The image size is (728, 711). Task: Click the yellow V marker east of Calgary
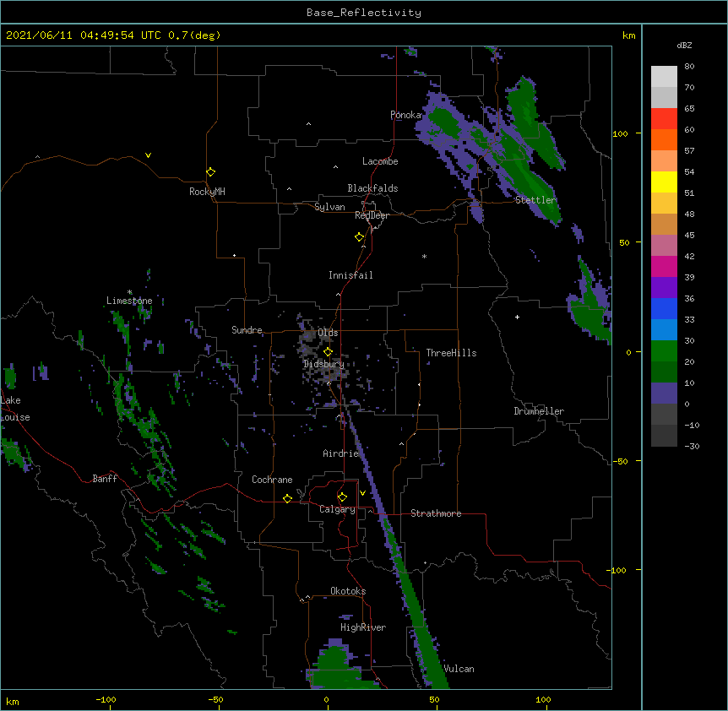point(362,493)
